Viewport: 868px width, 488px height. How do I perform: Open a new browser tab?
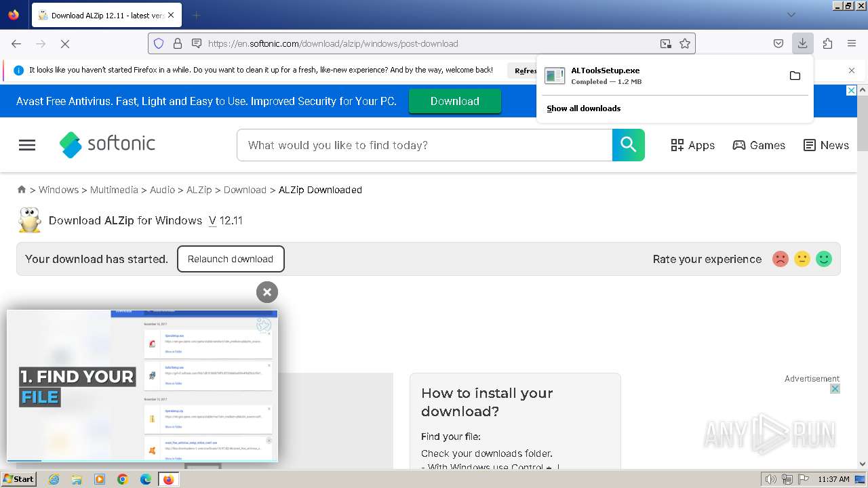tap(196, 15)
